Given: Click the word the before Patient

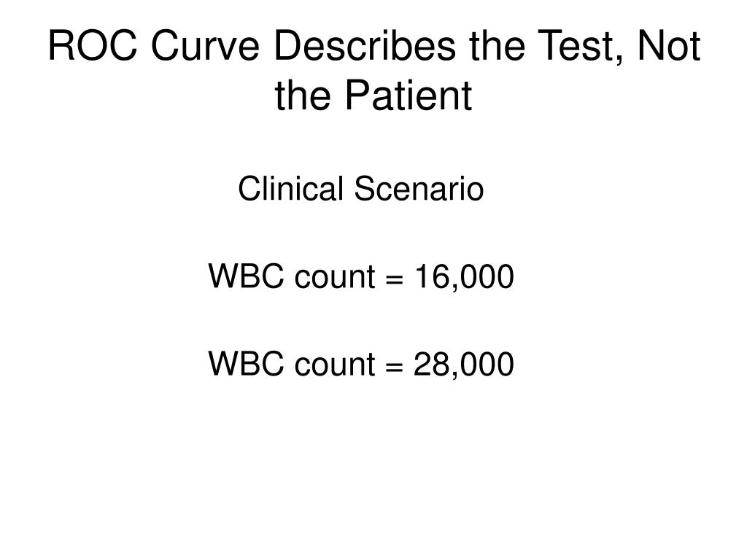Looking at the screenshot, I should click(303, 96).
